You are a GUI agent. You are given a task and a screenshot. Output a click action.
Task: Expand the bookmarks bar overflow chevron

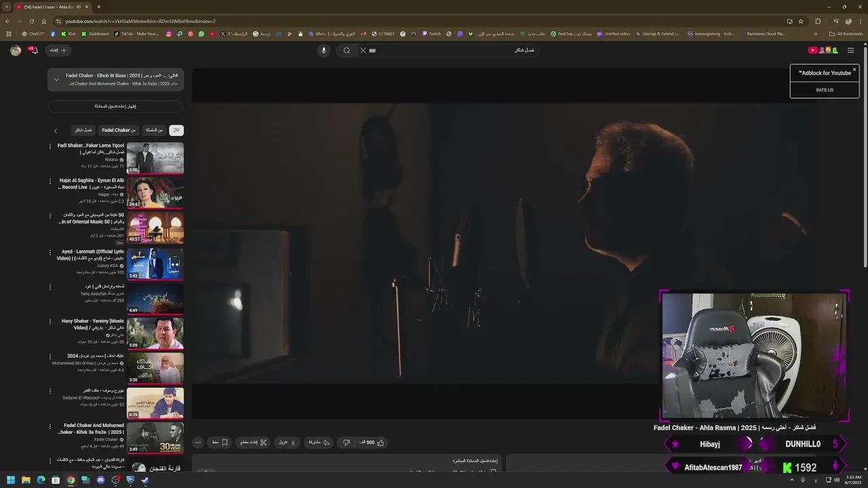coord(816,34)
